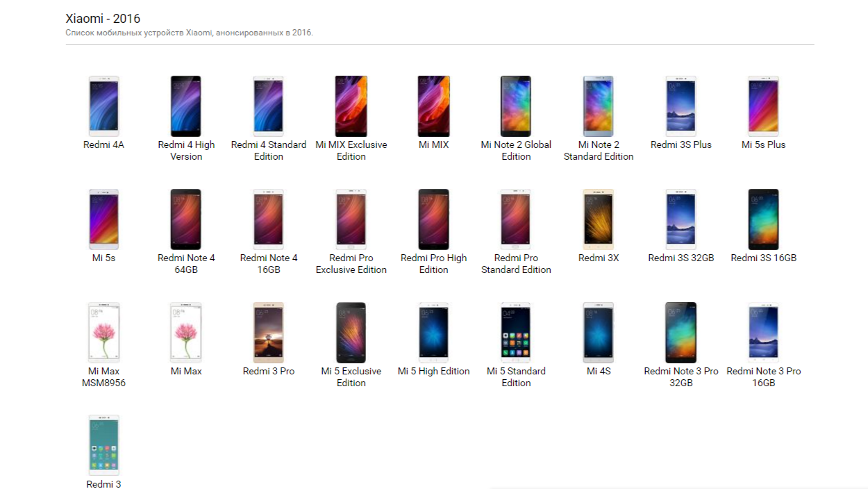
Task: Select the Redmi 3S 32GB phone image
Action: click(x=681, y=219)
